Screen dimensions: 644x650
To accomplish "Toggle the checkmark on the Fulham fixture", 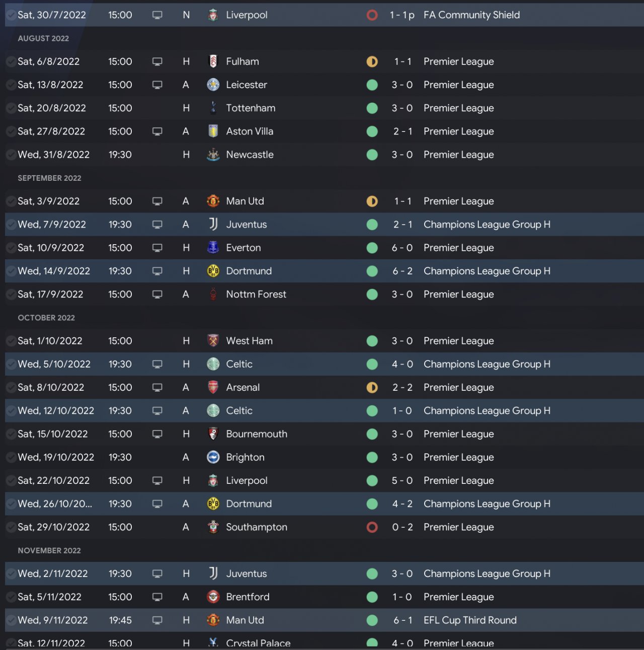I will [11, 61].
